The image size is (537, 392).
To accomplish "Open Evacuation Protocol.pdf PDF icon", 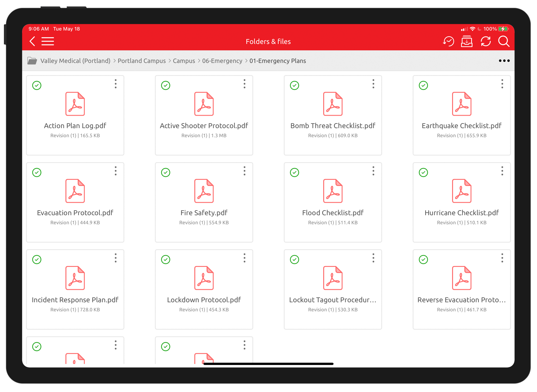I will point(75,191).
